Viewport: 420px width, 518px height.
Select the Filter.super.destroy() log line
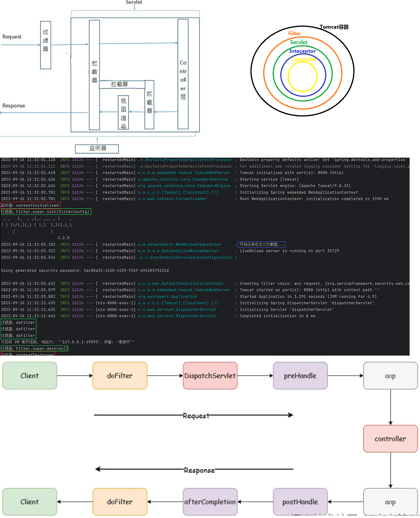coord(35,348)
